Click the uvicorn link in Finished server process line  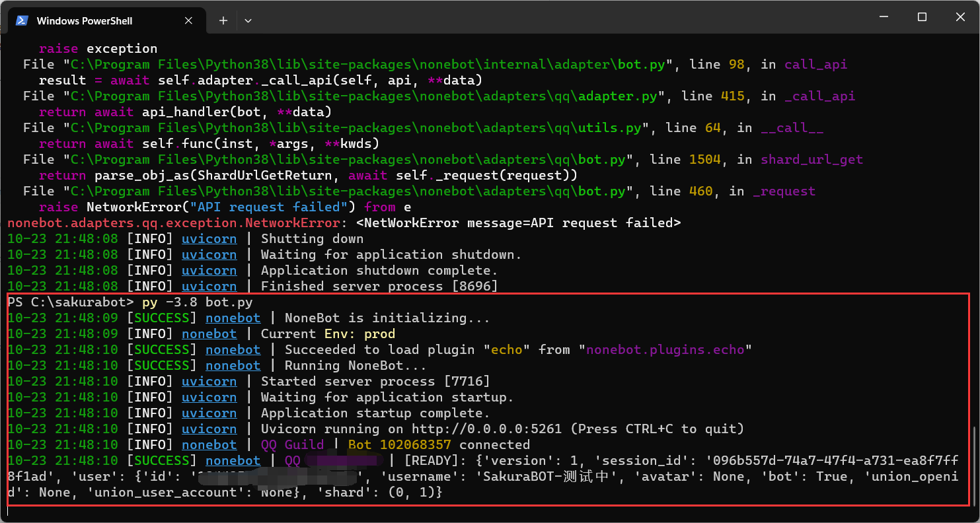coord(209,286)
